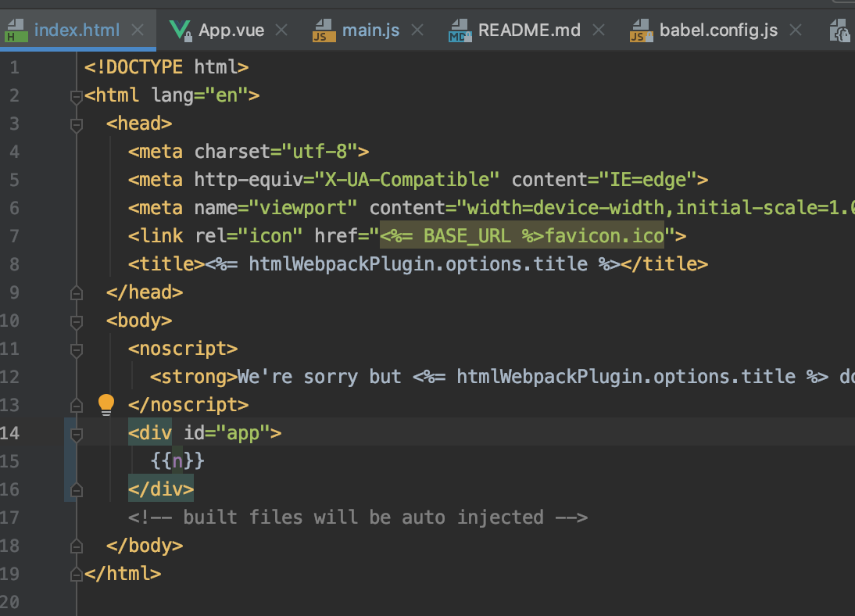Click the partially visible tab icon after babel.config.js

[839, 30]
